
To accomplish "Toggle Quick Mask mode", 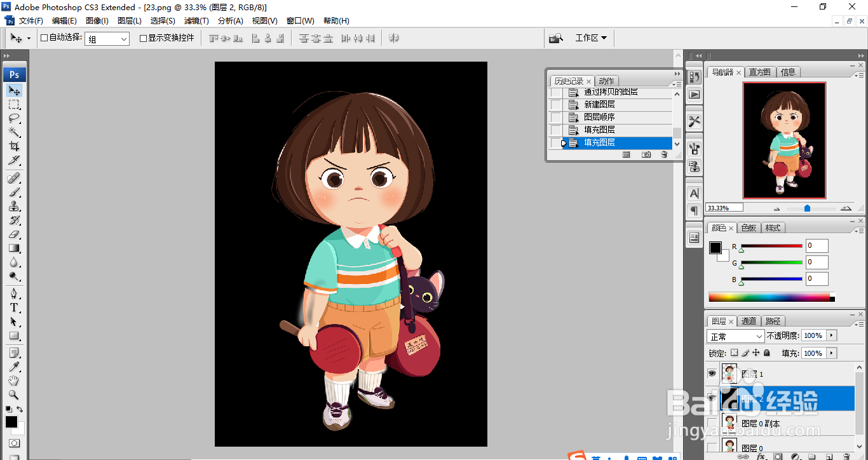I will (14, 443).
